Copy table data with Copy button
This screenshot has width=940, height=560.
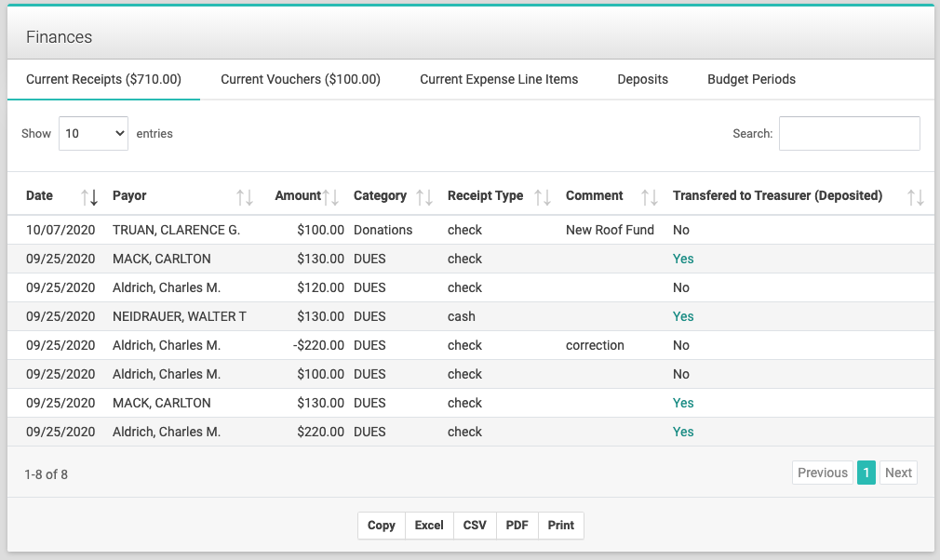pos(382,526)
